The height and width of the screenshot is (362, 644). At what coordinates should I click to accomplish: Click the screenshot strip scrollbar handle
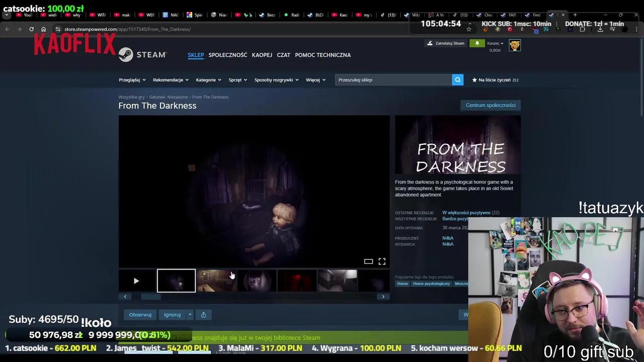tap(150, 297)
